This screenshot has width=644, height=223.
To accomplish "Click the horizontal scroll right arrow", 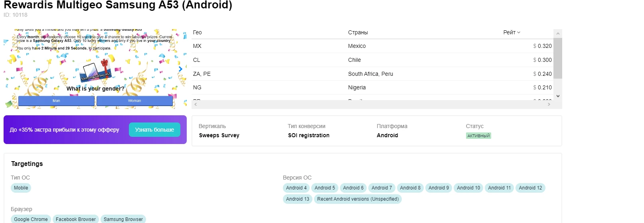I will 549,104.
